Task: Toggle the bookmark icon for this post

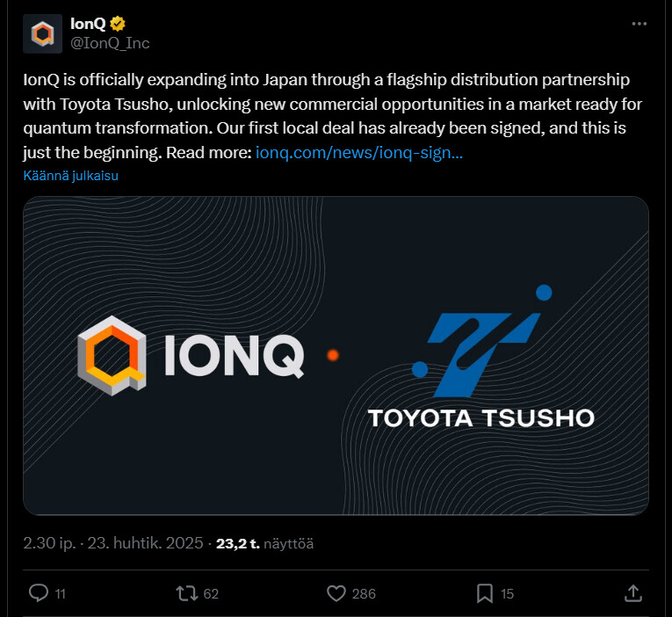Action: click(x=485, y=594)
